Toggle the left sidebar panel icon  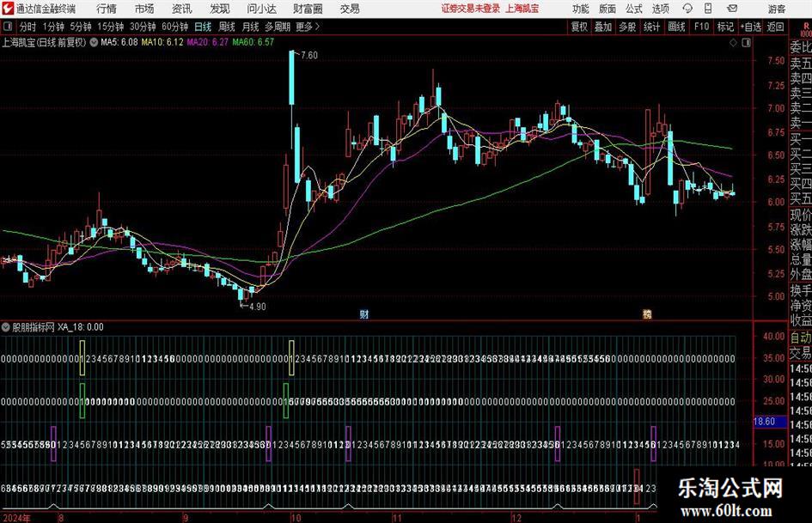(x=7, y=27)
